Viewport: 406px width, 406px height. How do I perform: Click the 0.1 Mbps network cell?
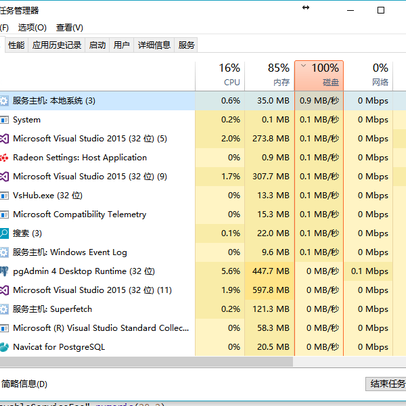click(x=368, y=271)
